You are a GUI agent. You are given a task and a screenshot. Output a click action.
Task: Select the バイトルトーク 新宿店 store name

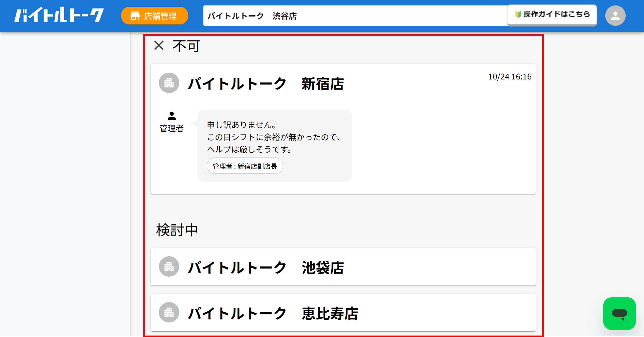(266, 84)
